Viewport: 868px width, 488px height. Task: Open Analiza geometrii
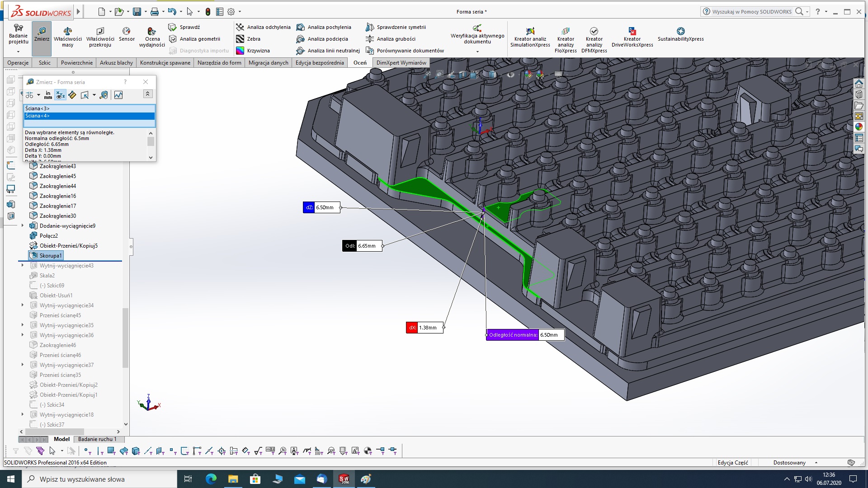tap(194, 39)
